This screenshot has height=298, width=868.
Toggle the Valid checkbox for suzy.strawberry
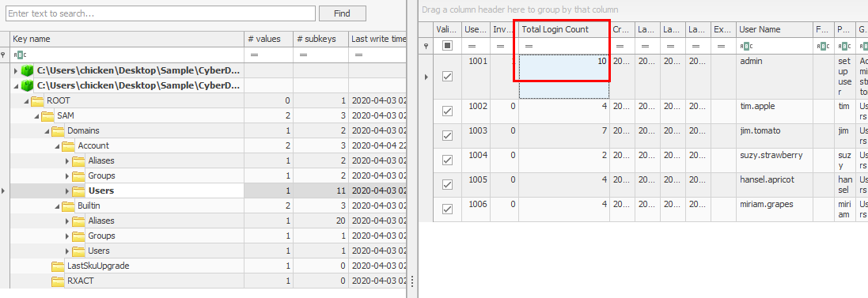[x=447, y=160]
